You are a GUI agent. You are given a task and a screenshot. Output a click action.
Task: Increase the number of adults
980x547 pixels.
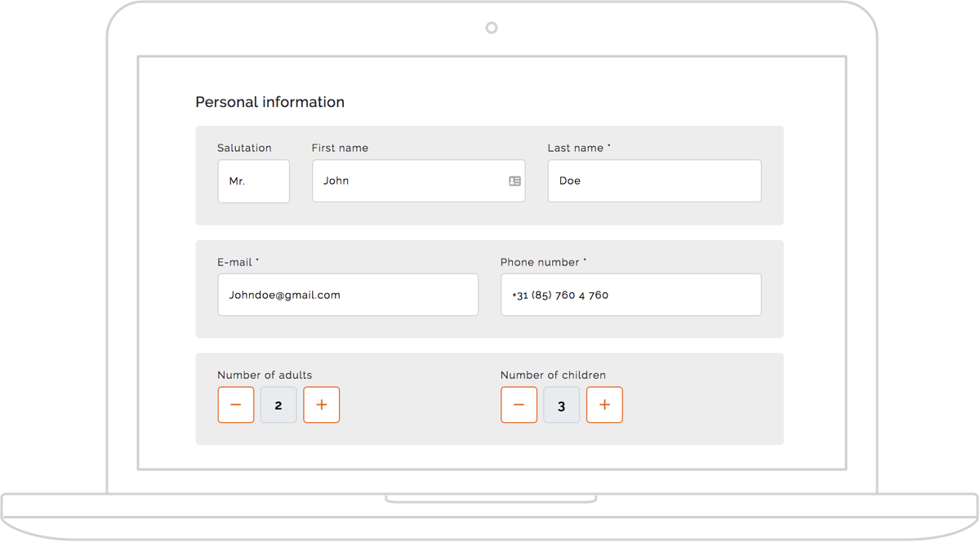[x=322, y=405]
